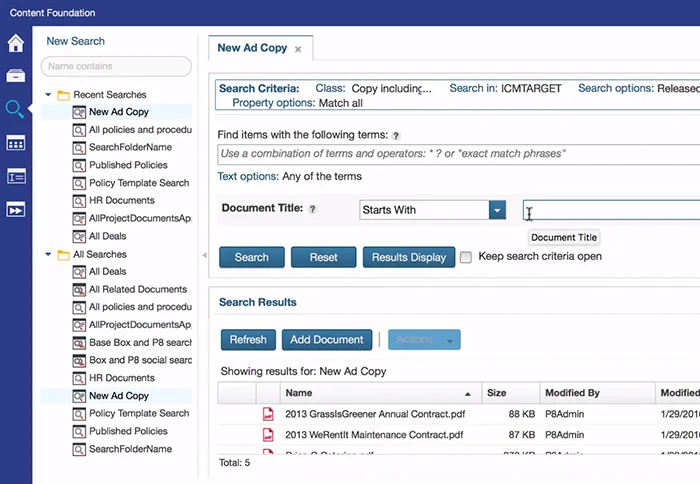700x484 pixels.
Task: Select the Search magnifier sidebar icon
Action: 14,109
